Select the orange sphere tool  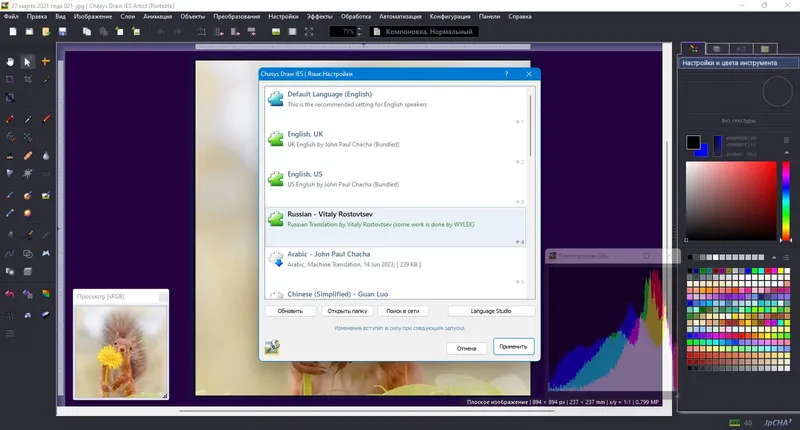pyautogui.click(x=28, y=213)
